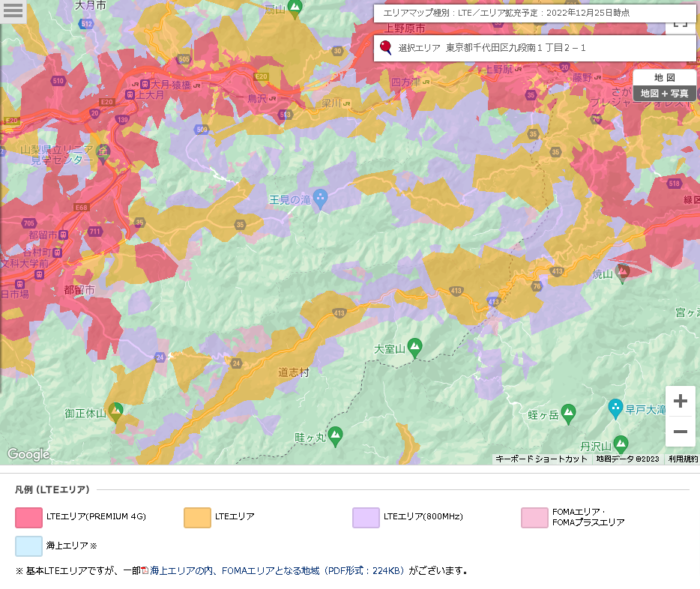This screenshot has height=589, width=700.
Task: Select the 王見の滝 attraction marker
Action: coord(320,200)
